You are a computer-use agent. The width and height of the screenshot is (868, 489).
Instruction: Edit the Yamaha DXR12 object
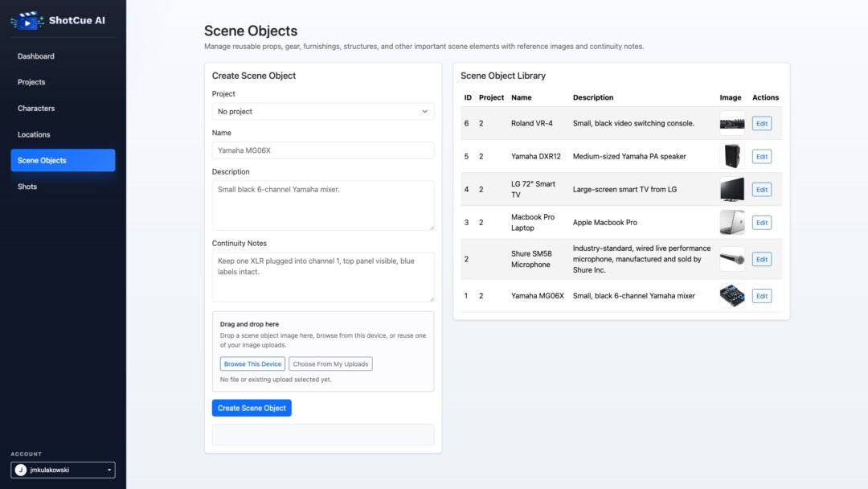tap(762, 157)
